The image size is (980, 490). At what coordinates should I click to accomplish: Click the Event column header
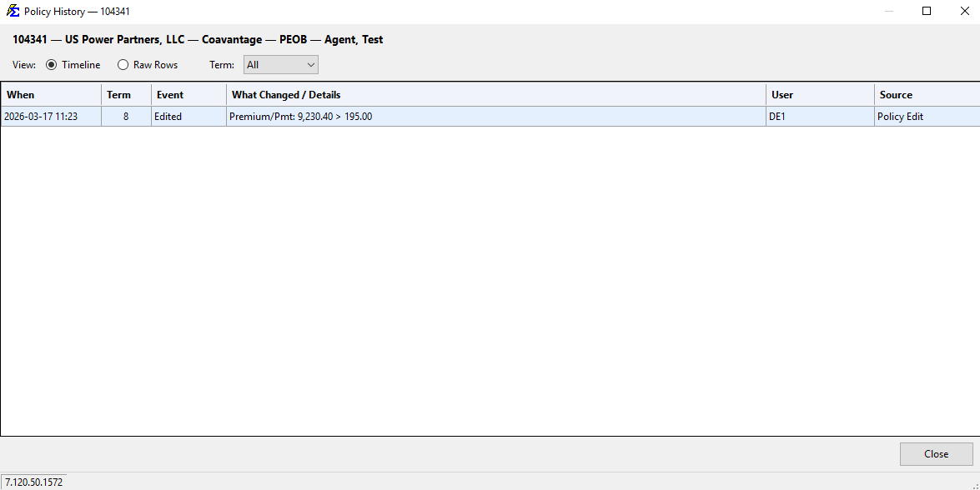(x=188, y=95)
